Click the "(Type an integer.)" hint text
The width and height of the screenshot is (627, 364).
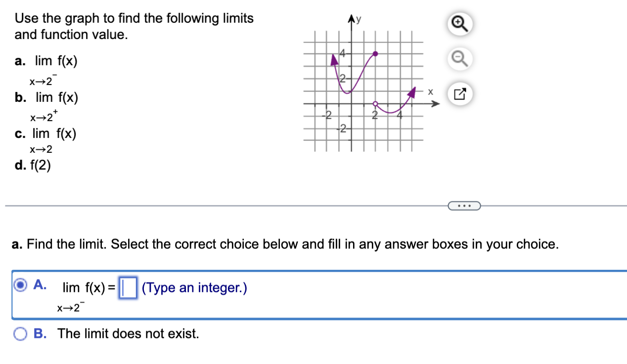click(x=194, y=287)
